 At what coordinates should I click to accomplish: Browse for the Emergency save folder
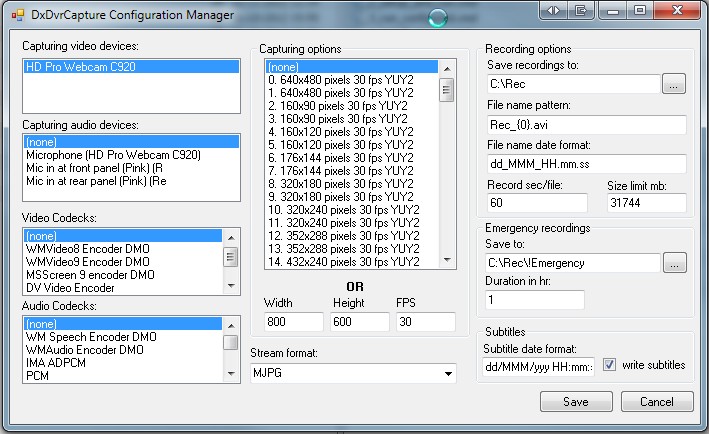tap(675, 263)
